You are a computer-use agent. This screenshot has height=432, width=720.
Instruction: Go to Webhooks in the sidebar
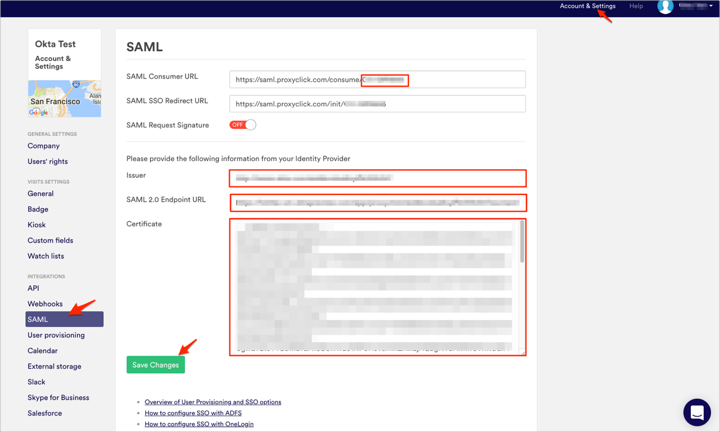[x=45, y=304]
